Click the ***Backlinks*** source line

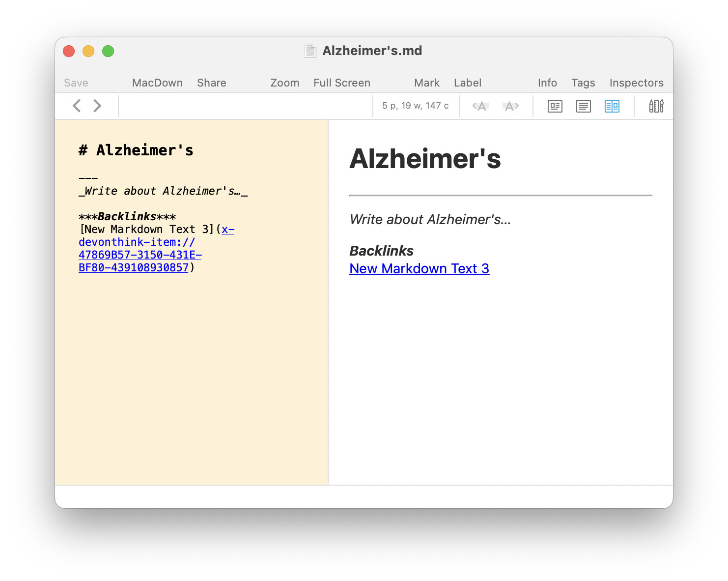tap(127, 216)
